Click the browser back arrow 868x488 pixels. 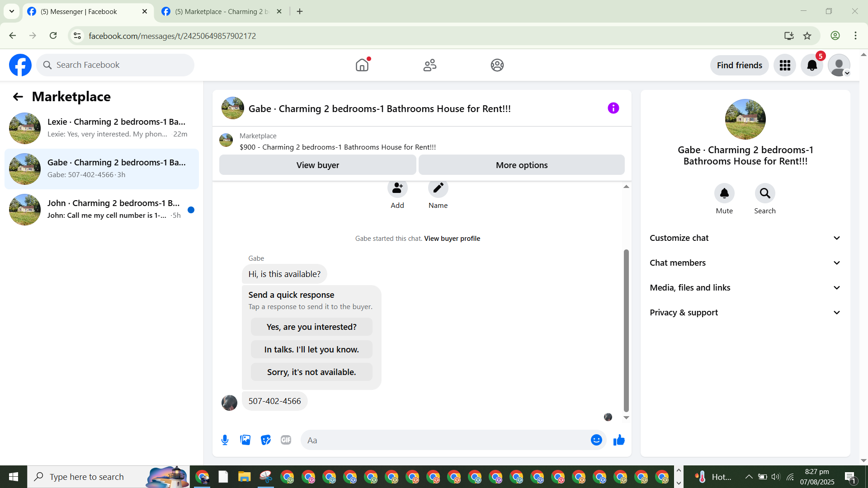point(13,36)
